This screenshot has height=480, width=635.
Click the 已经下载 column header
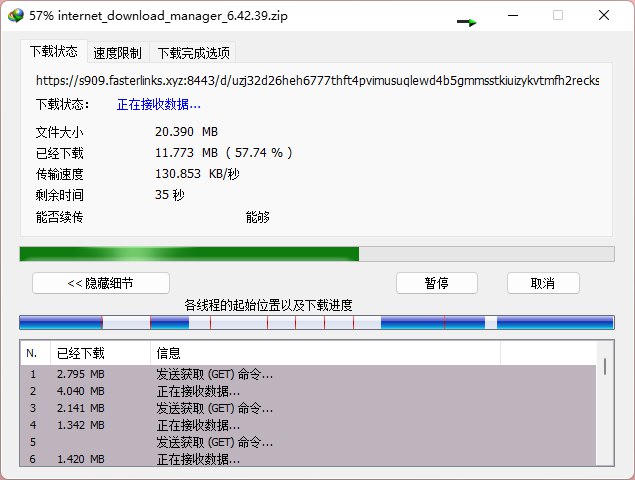coord(100,353)
